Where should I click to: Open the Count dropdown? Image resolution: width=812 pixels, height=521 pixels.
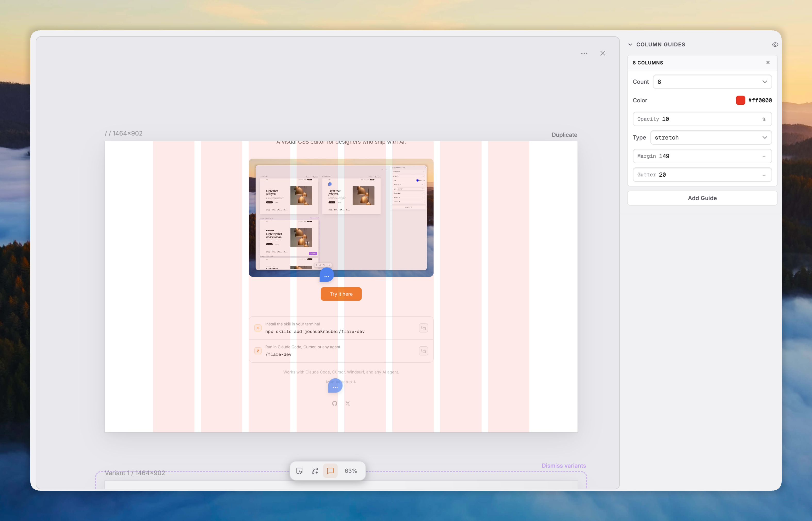[712, 82]
